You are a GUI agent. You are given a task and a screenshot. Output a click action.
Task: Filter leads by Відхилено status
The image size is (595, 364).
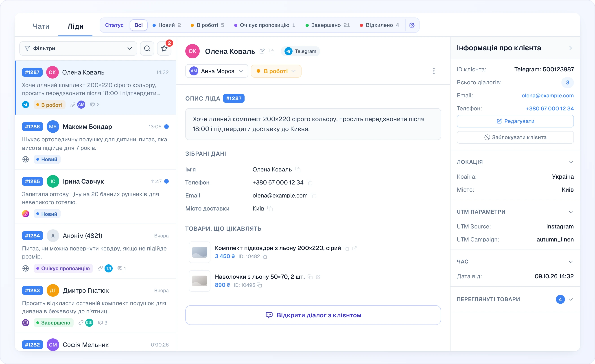(379, 25)
